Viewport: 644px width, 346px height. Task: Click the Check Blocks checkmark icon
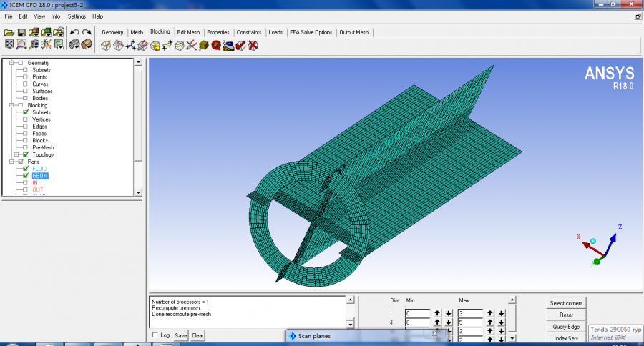point(240,46)
